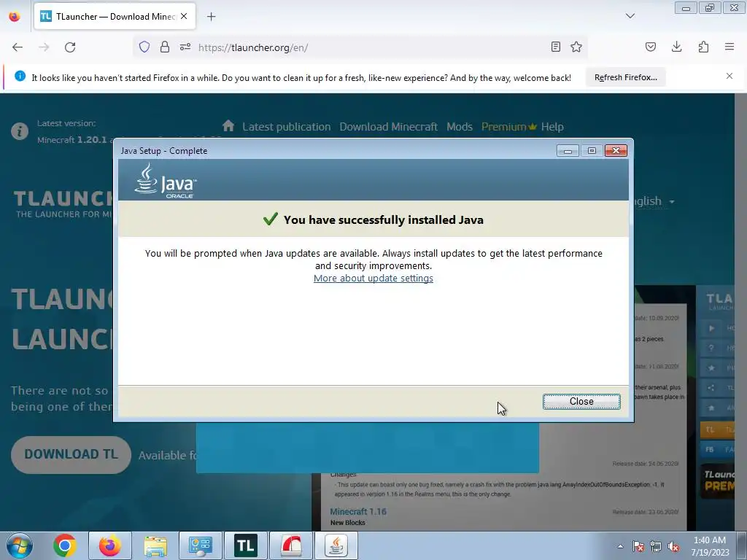747x560 pixels.
Task: Open the clock showing 1:40 AM
Action: click(x=710, y=545)
